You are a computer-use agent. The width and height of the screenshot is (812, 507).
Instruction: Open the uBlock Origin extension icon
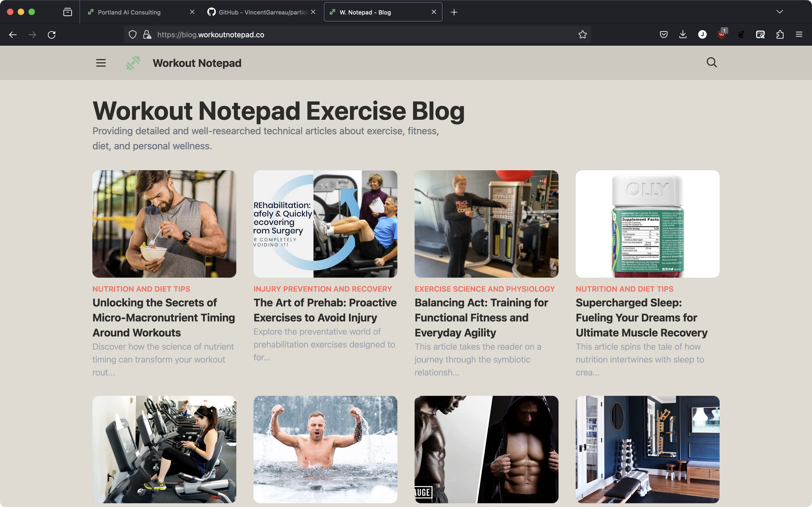pos(722,35)
